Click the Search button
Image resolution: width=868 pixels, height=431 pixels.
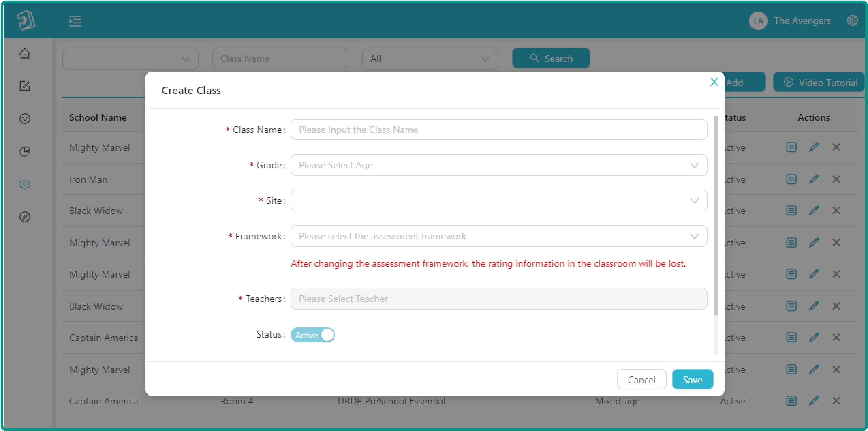(551, 58)
